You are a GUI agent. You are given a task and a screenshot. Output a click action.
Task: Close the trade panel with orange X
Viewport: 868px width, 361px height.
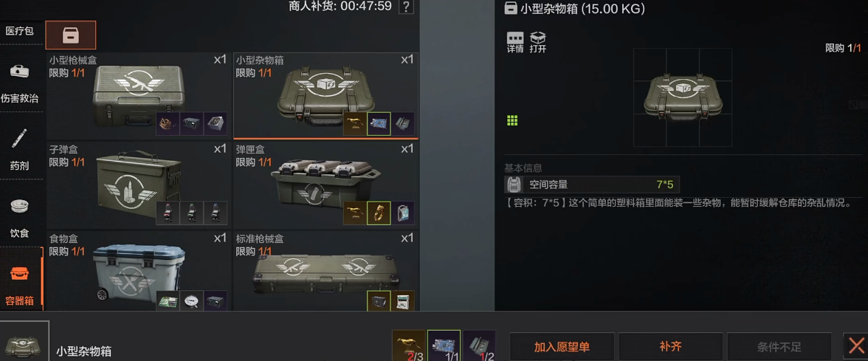[855, 347]
